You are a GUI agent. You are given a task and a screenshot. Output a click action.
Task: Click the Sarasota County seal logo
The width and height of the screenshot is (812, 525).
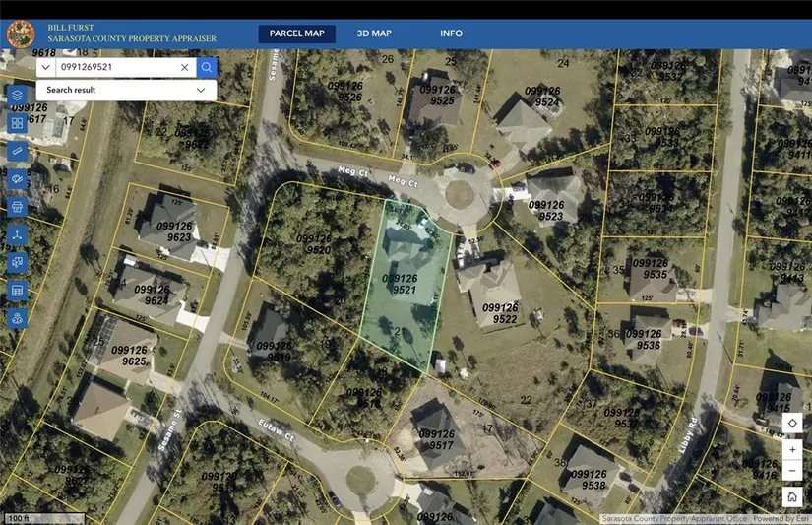coord(21,33)
